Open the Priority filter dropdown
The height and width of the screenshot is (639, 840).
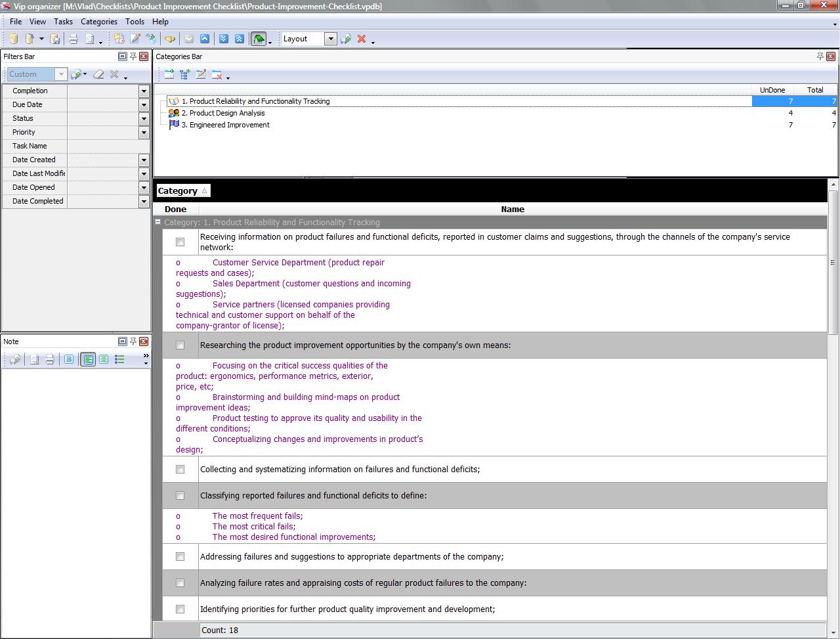[144, 133]
